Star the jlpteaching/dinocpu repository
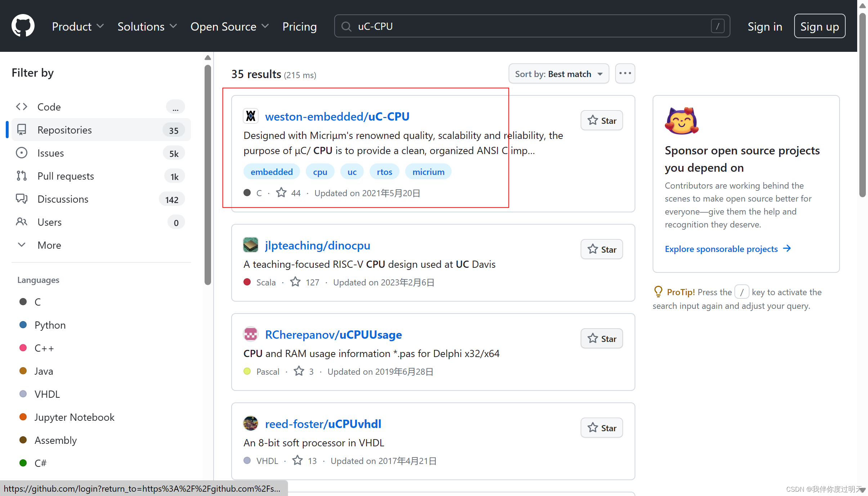The image size is (868, 496). pos(601,249)
